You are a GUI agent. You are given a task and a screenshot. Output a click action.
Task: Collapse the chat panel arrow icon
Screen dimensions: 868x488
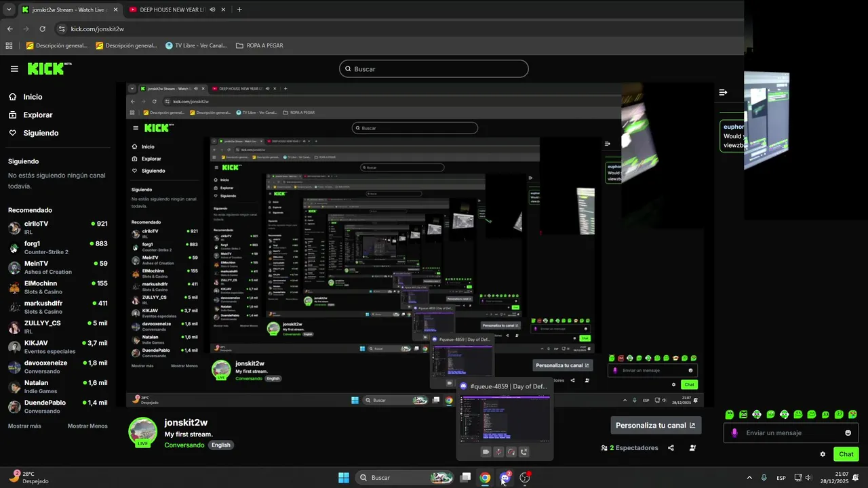[723, 92]
